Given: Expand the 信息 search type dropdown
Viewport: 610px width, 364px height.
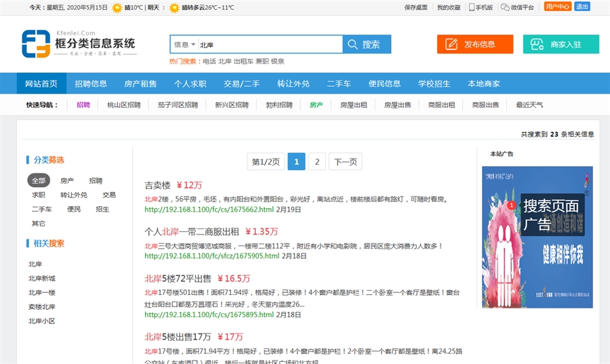Looking at the screenshot, I should coord(184,45).
